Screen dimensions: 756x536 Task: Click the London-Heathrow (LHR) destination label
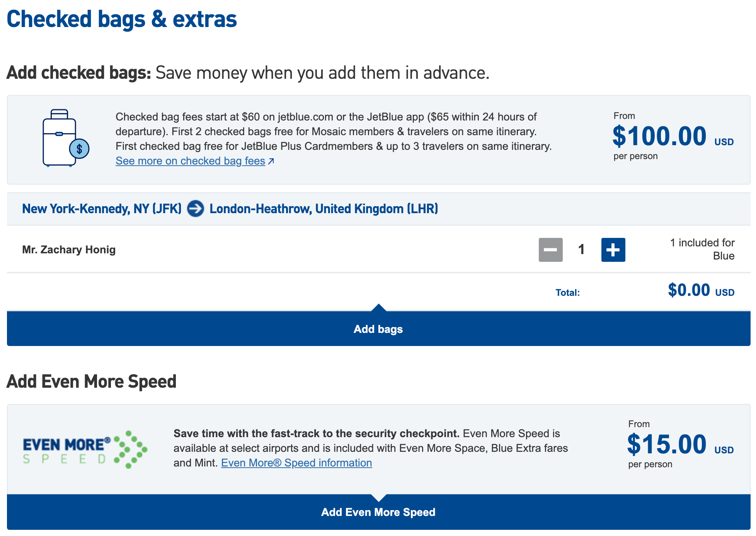(324, 209)
